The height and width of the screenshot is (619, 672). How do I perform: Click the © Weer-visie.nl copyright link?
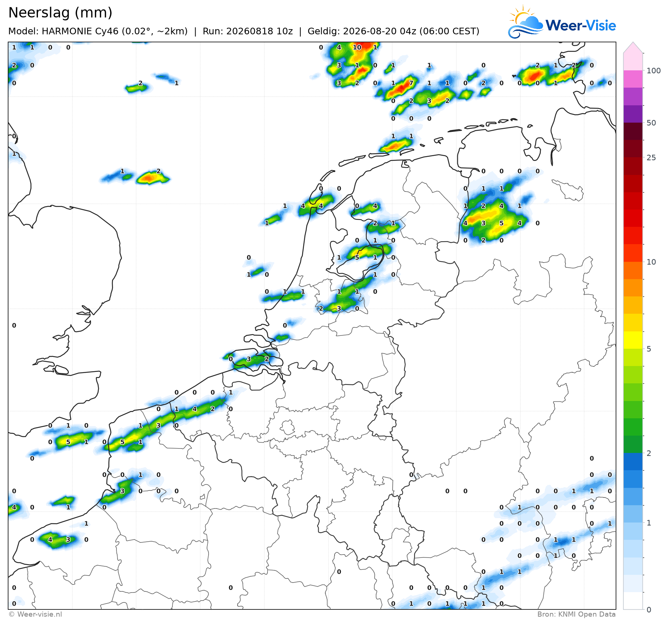coord(35,614)
